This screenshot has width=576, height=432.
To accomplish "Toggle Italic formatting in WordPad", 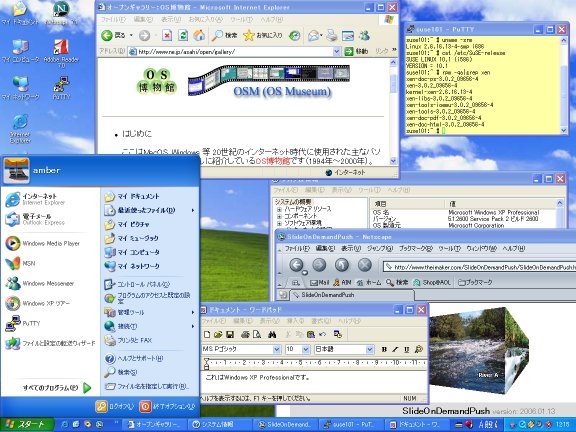I will (395, 349).
